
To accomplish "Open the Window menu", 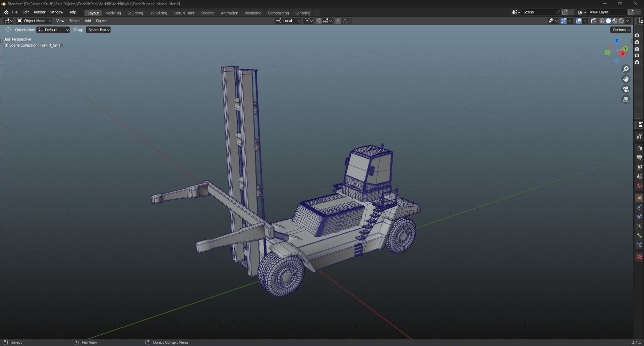I will click(57, 12).
